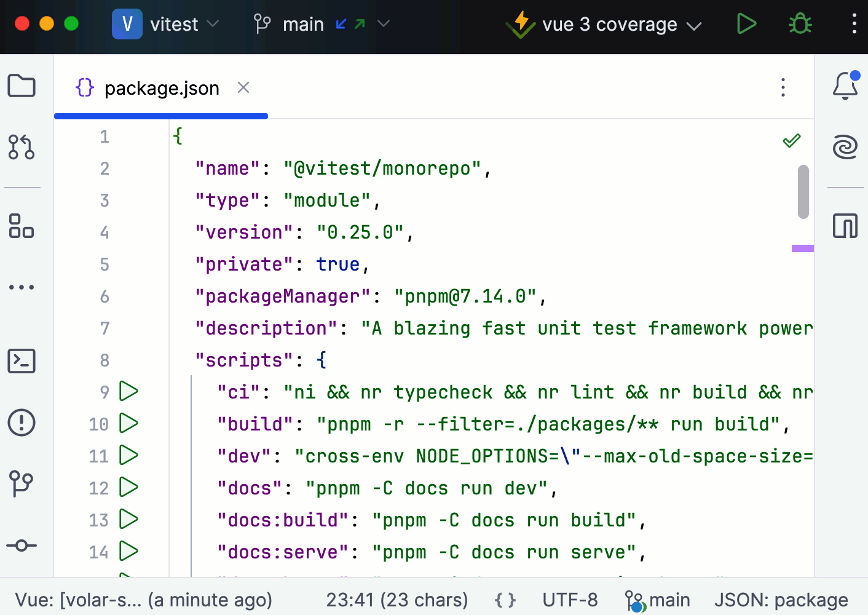
Task: Open the Problems tool window
Action: tap(22, 423)
